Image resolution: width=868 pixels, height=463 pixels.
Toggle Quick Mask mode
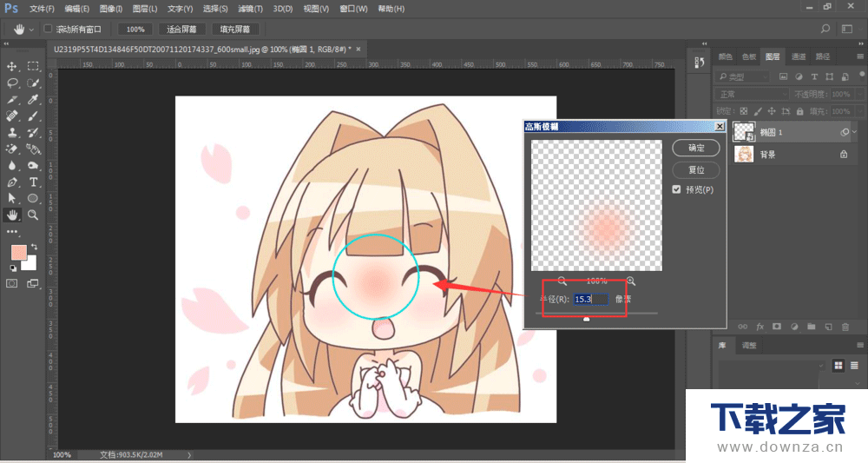coord(11,283)
